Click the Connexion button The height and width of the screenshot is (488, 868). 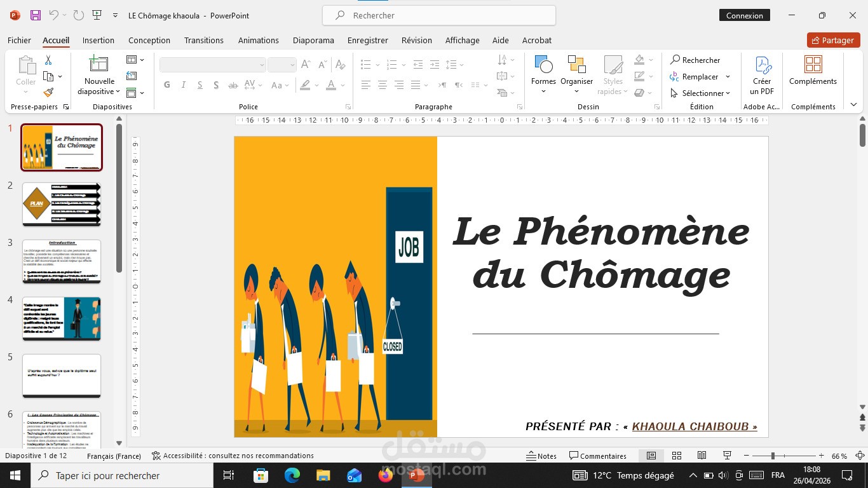[745, 15]
